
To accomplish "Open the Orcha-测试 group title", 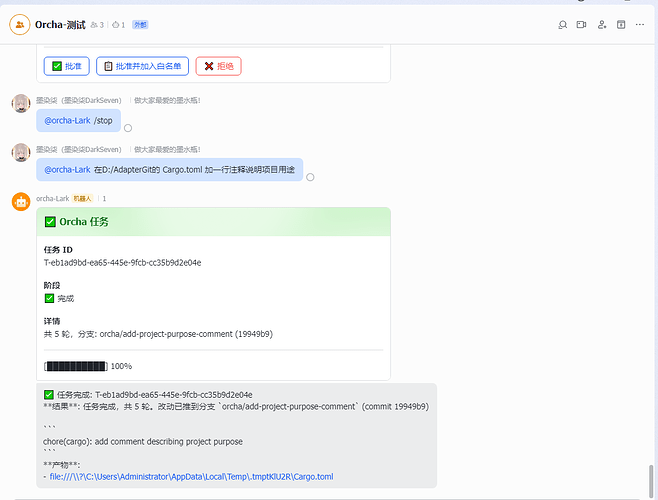I will (60, 25).
